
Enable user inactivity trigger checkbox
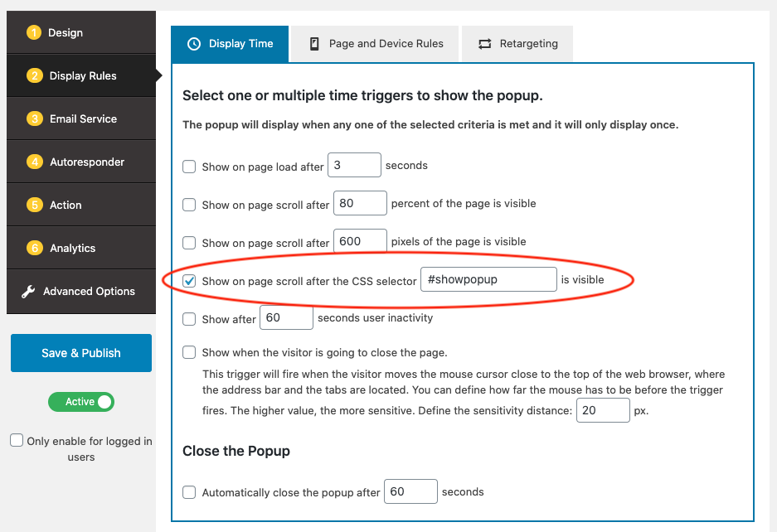189,319
